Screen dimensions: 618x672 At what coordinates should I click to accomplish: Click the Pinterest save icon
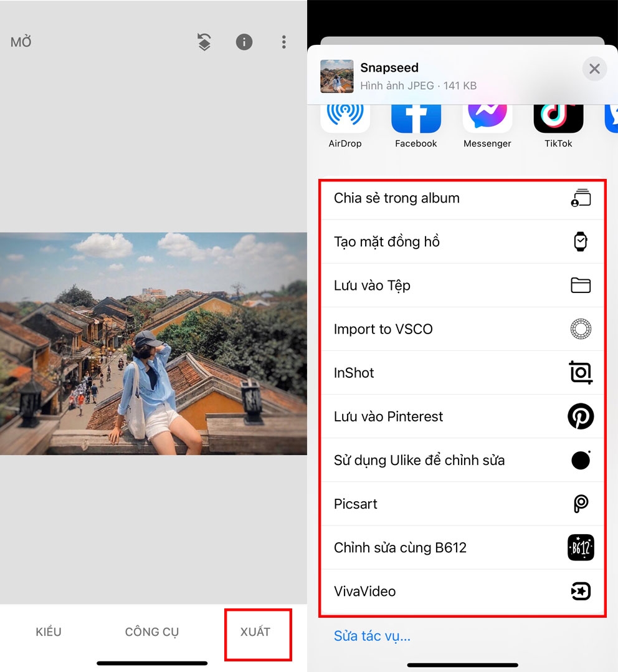pos(580,416)
